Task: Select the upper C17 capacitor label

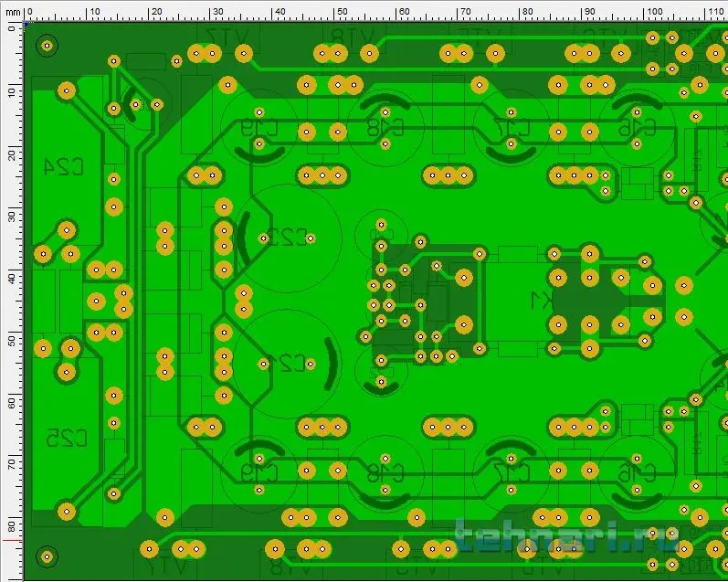Action: pyautogui.click(x=512, y=128)
